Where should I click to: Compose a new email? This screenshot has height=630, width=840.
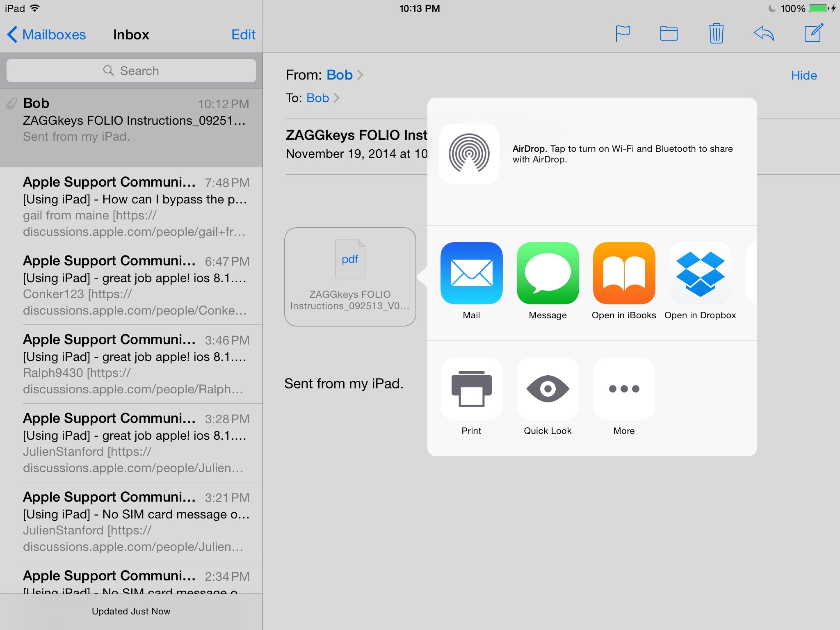click(x=813, y=34)
